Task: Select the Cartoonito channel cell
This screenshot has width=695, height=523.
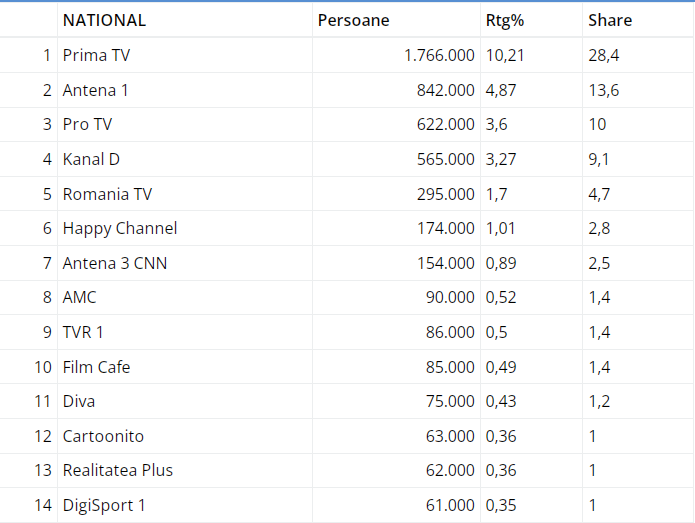Action: click(103, 436)
